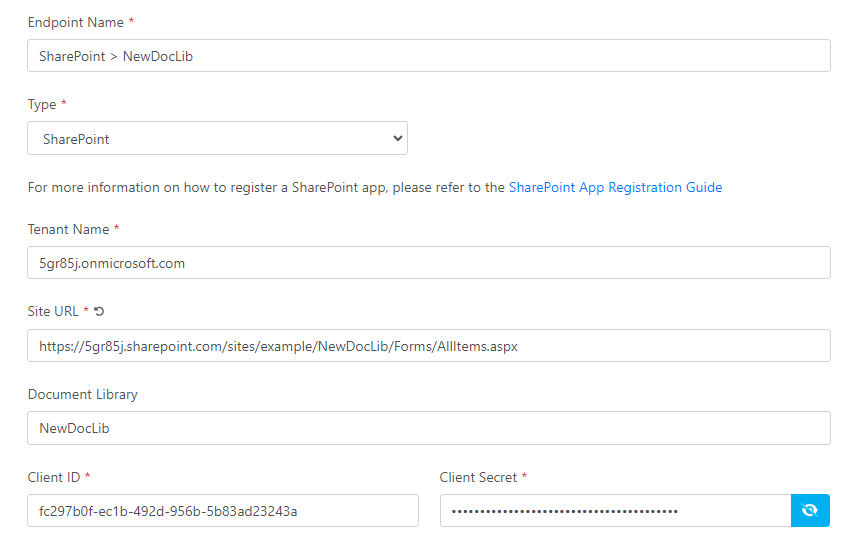This screenshot has width=848, height=554.
Task: Click the Client ID label
Action: 55,477
